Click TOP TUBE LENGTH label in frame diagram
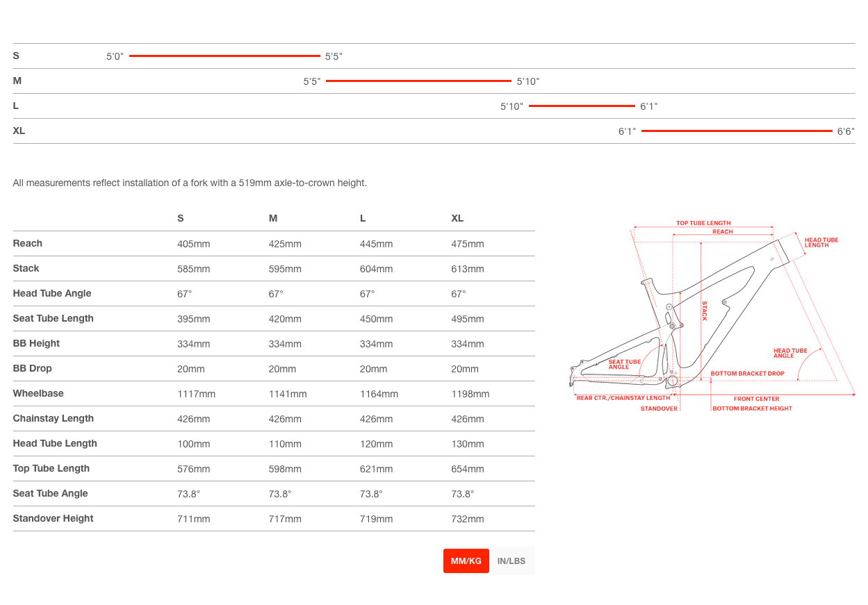 click(x=703, y=223)
